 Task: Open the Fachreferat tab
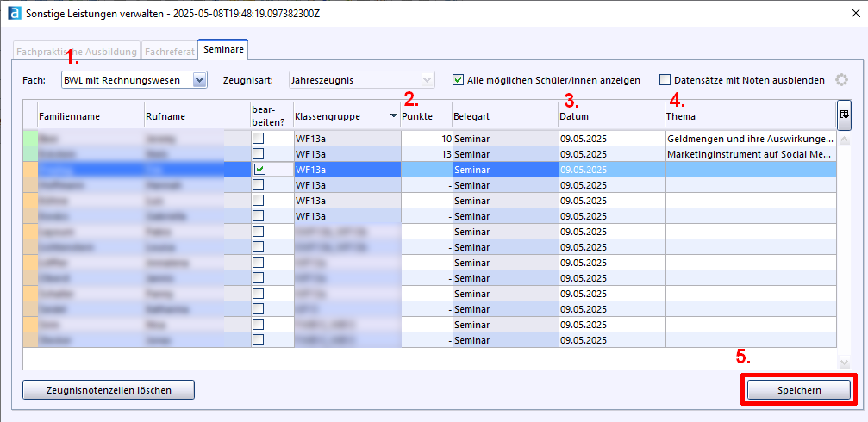(x=169, y=52)
